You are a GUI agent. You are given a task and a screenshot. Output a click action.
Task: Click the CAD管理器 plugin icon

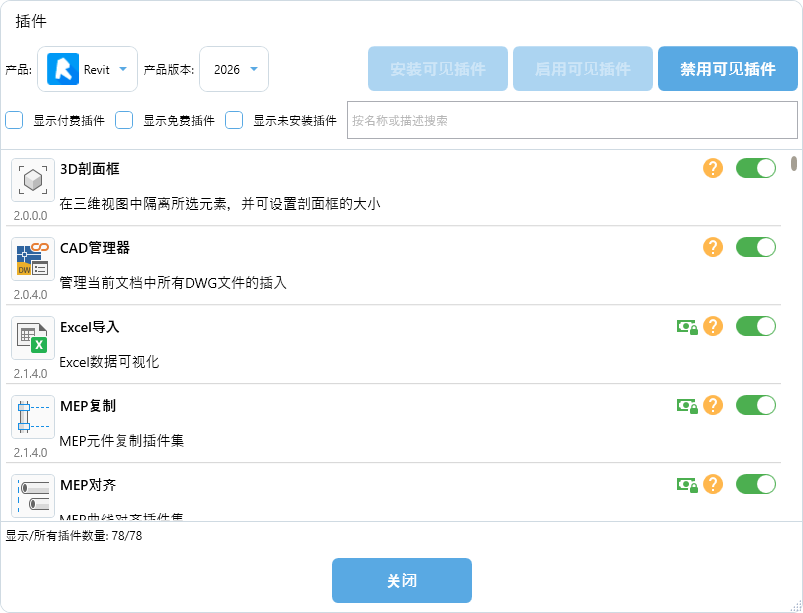click(x=33, y=259)
